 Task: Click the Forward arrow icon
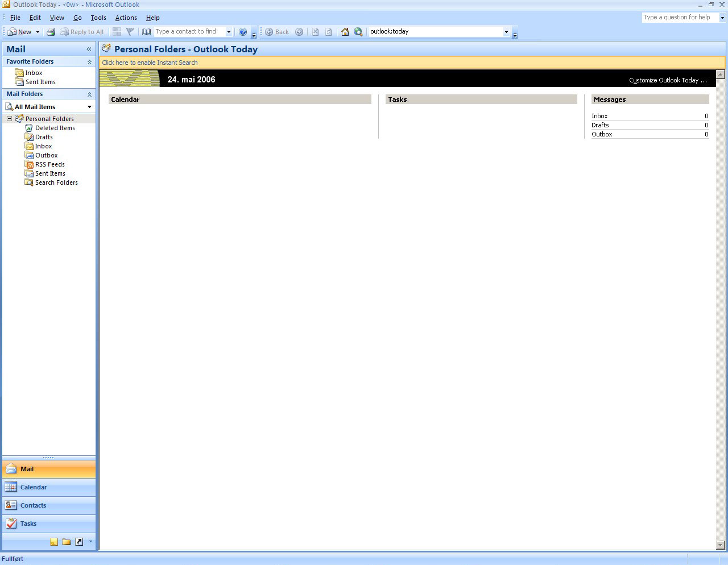click(x=299, y=32)
